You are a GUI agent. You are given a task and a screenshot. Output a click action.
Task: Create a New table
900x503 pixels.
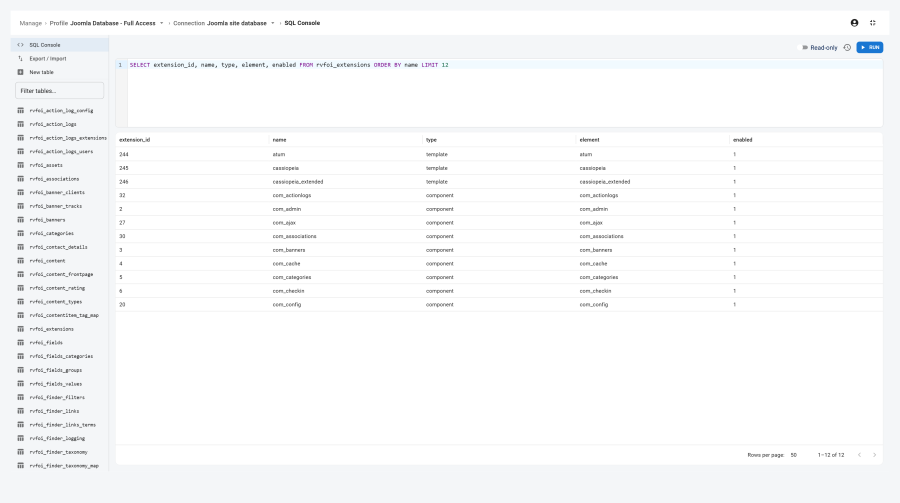pyautogui.click(x=60, y=72)
